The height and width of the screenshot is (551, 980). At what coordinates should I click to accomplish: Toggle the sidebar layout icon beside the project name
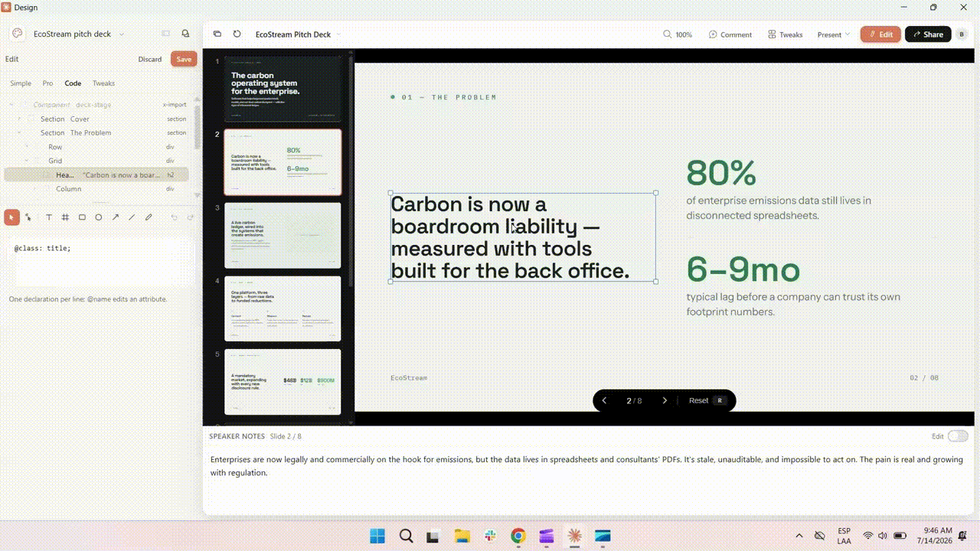tap(165, 34)
